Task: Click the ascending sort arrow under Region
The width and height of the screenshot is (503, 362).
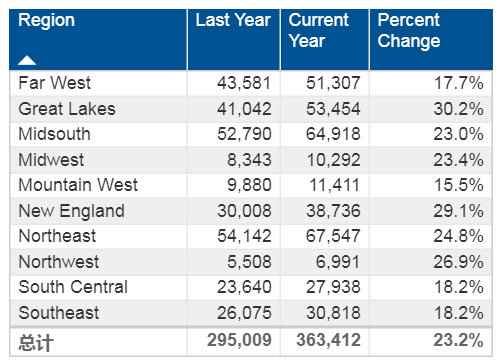Action: (x=27, y=60)
